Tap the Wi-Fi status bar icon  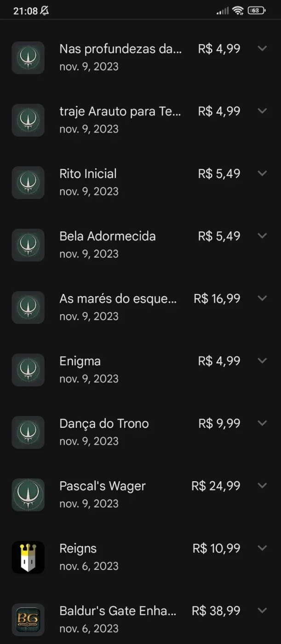pos(238,11)
